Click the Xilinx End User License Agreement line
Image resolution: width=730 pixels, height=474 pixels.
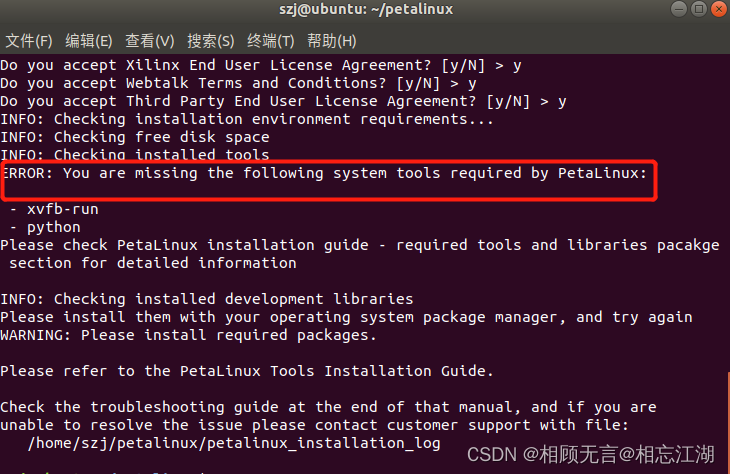point(261,66)
